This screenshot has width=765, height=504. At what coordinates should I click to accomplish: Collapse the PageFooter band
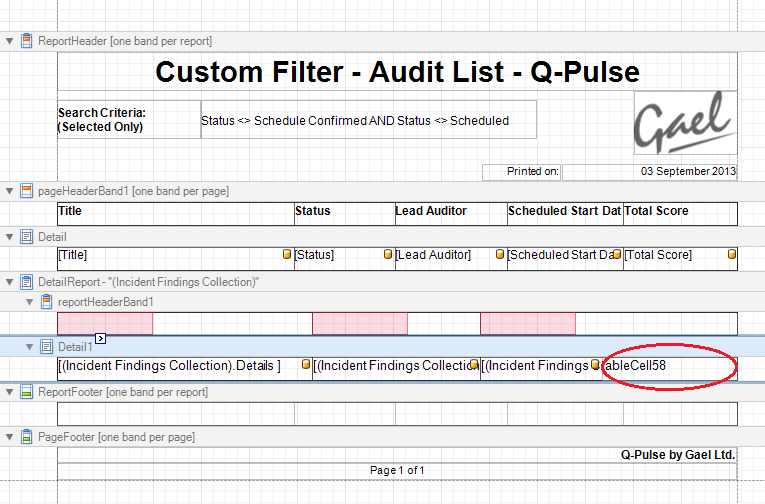point(9,437)
